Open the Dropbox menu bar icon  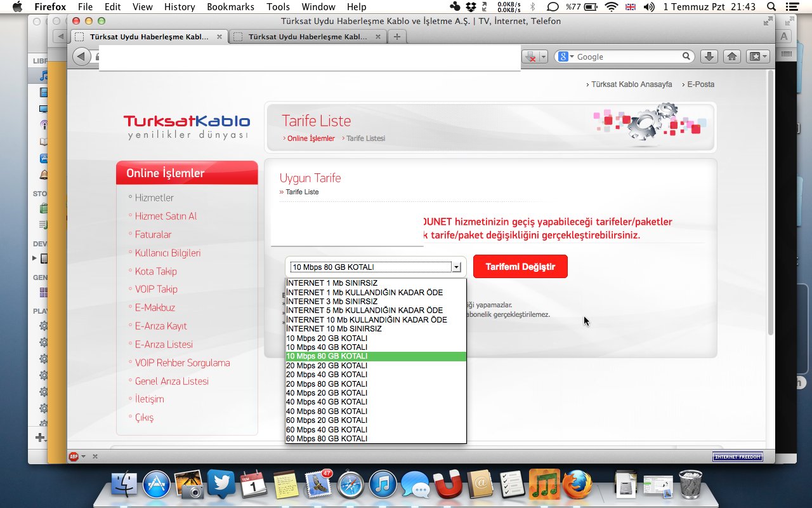(x=471, y=7)
